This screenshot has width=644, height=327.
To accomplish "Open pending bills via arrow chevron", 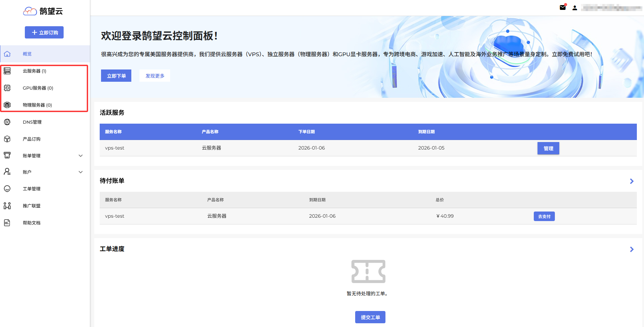I will [631, 181].
